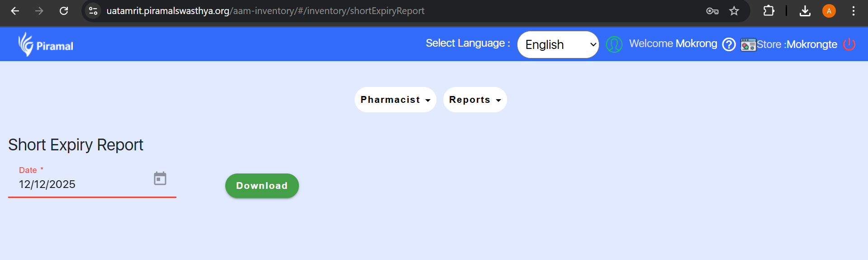
Task: Open the Select Language dropdown
Action: tap(558, 44)
